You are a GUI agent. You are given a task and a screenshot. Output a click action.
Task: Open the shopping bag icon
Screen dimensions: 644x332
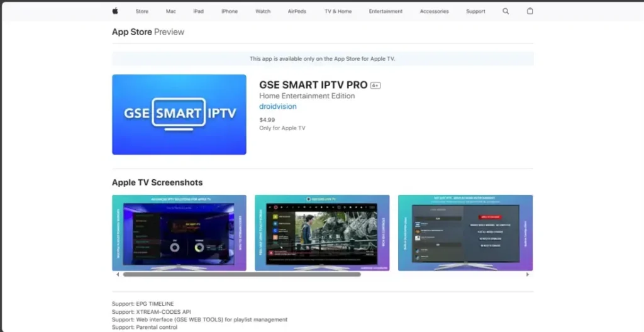click(x=530, y=11)
